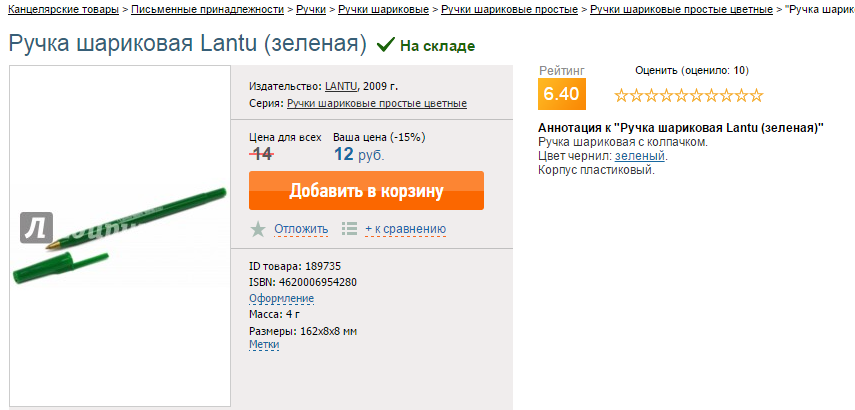Click the orange 6.40 rating badge

(x=562, y=94)
